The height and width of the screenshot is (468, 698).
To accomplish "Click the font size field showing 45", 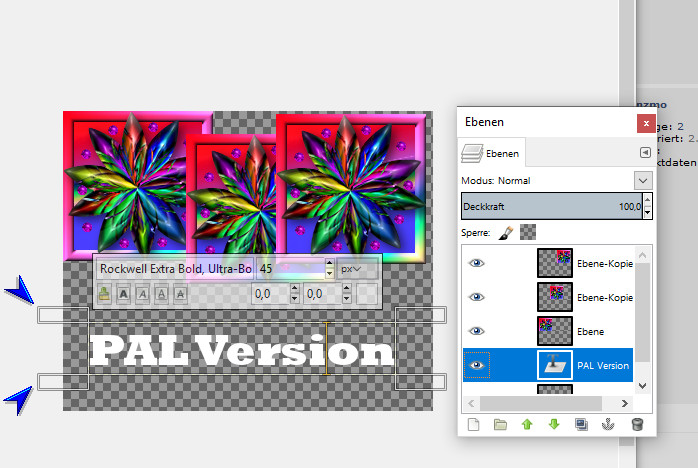I will [x=291, y=269].
